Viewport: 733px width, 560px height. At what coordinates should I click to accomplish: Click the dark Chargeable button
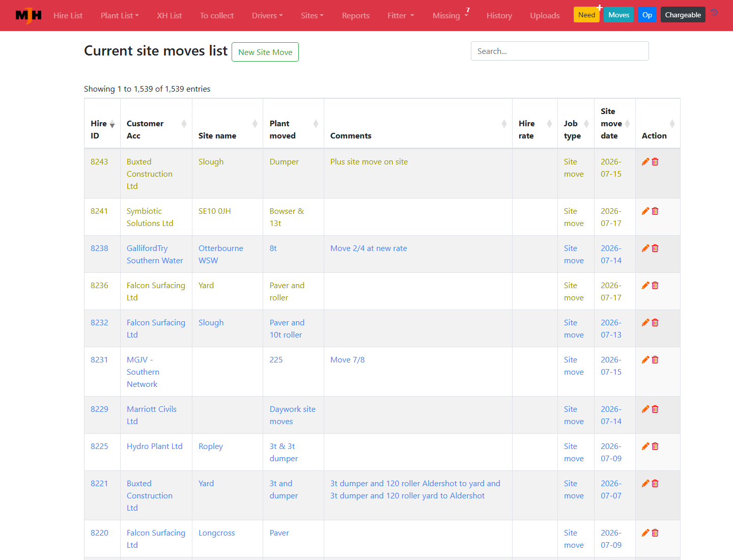tap(683, 14)
